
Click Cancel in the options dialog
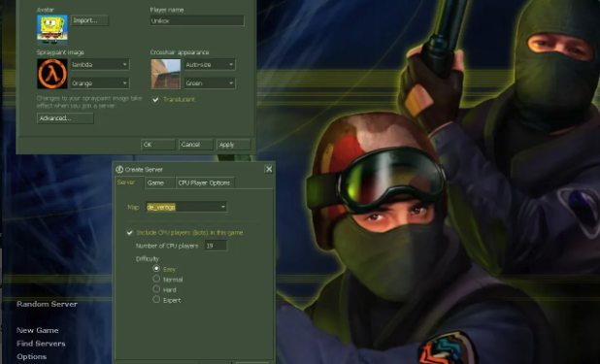coord(195,145)
